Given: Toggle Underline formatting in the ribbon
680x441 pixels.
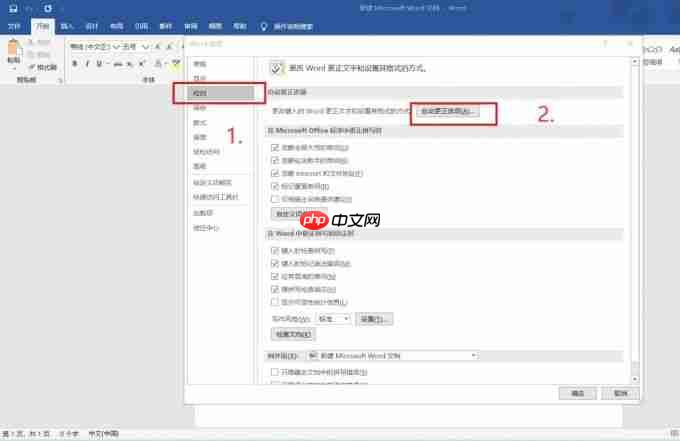Looking at the screenshot, I should (x=99, y=64).
